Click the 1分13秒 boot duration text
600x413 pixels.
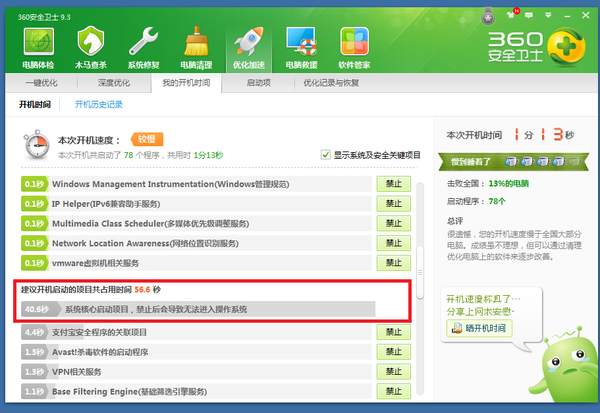tap(208, 155)
